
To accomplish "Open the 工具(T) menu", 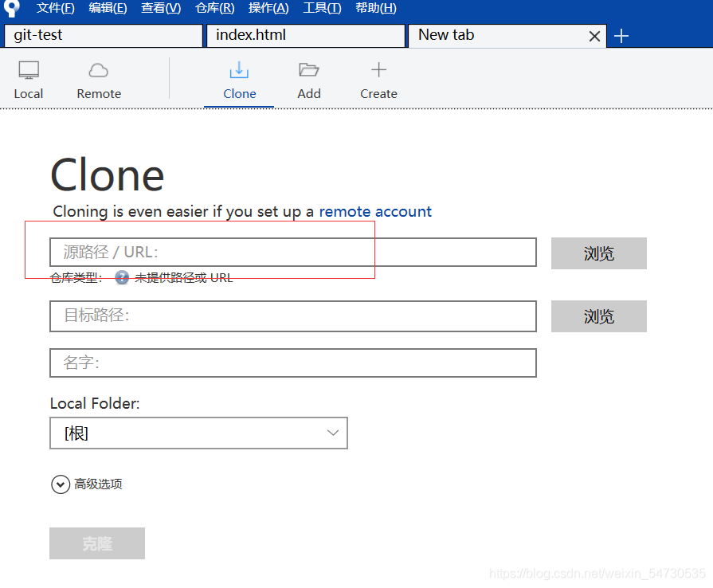I will tap(322, 8).
